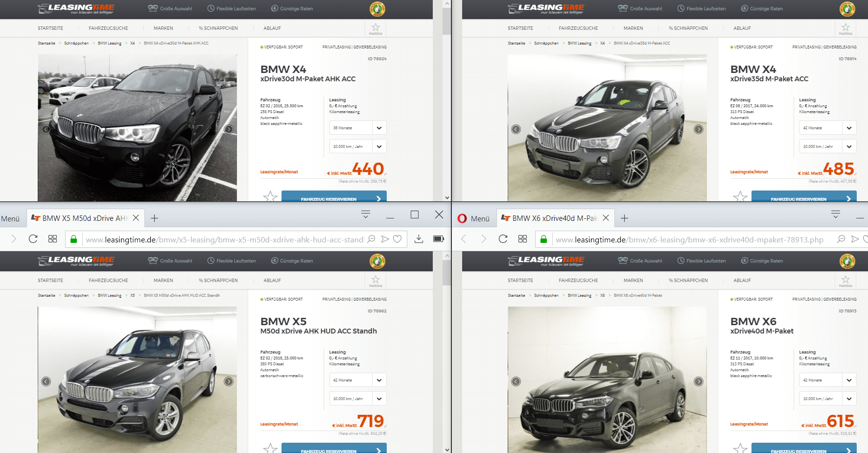The height and width of the screenshot is (453, 868).
Task: Open % SCHNÄPPCHEN in BMW X5 window
Action: click(x=218, y=281)
